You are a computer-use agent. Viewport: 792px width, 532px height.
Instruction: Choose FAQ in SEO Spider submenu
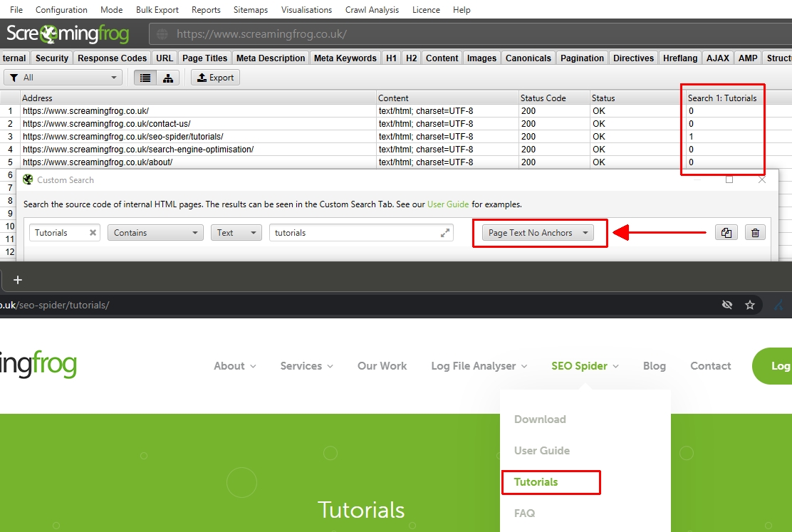524,513
